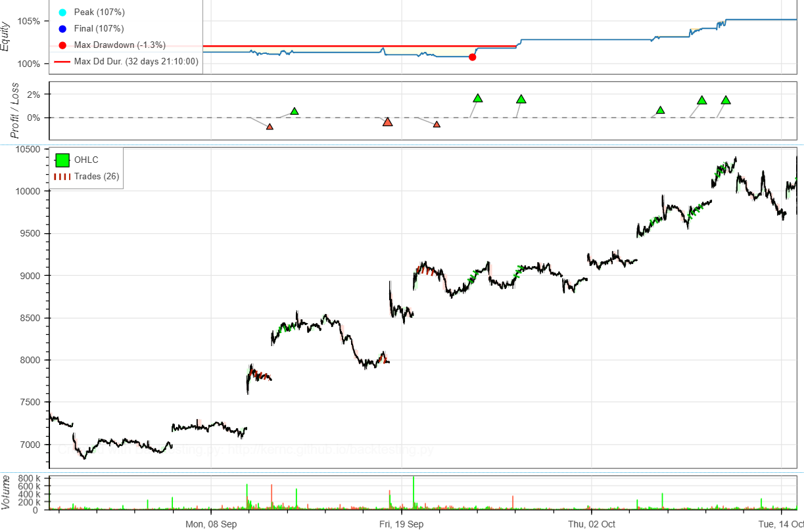Click the second green profit triangle from left
The width and height of the screenshot is (804, 532).
tap(478, 99)
